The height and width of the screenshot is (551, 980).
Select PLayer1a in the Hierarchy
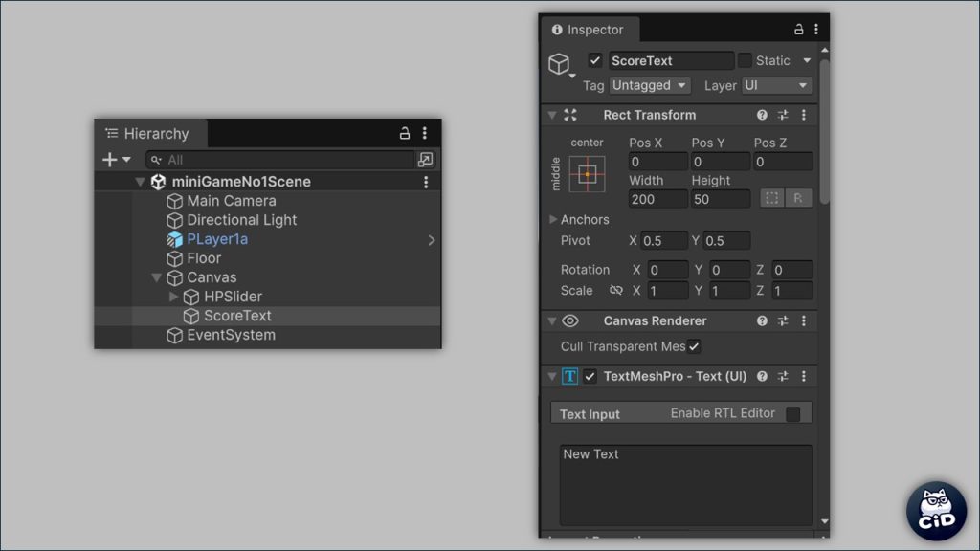pos(217,239)
